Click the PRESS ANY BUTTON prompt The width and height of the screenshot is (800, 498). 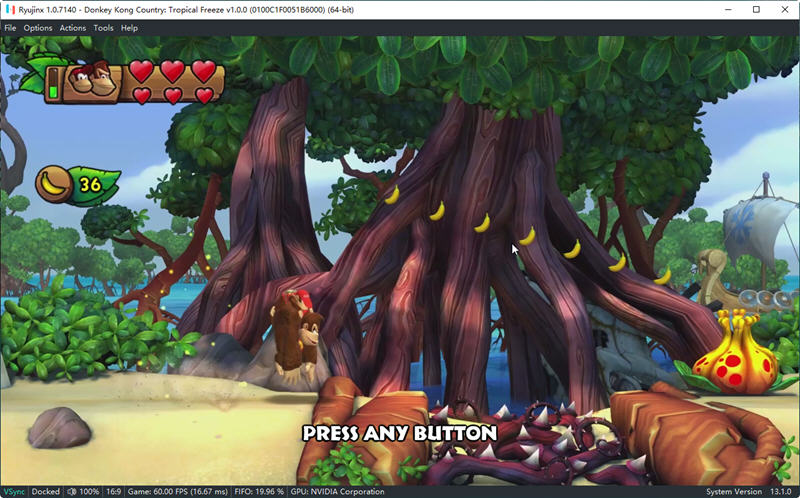point(399,433)
